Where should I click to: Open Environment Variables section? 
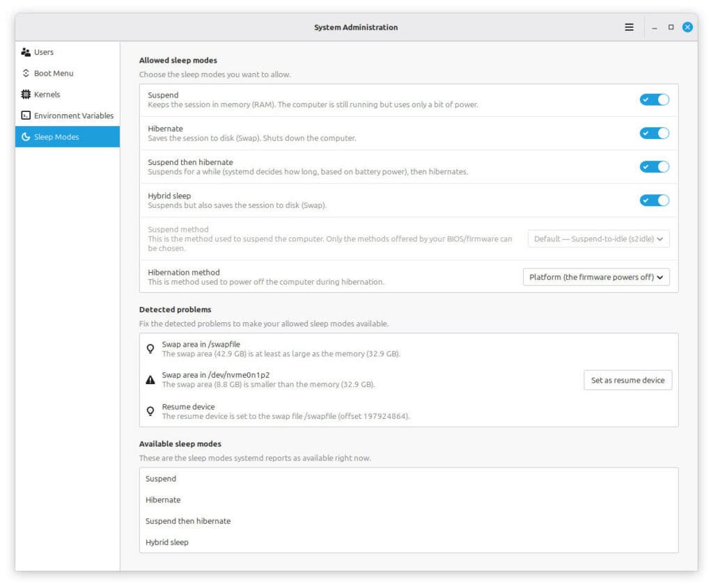pyautogui.click(x=68, y=116)
